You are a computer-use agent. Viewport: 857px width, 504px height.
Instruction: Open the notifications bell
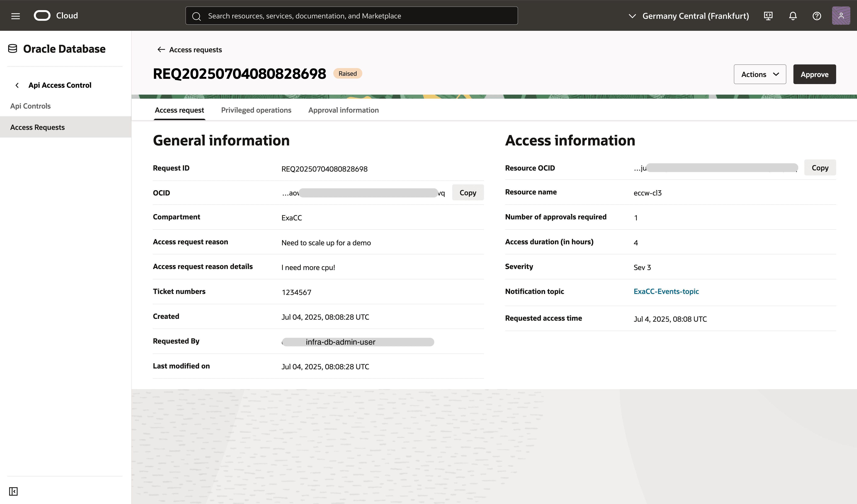(792, 16)
